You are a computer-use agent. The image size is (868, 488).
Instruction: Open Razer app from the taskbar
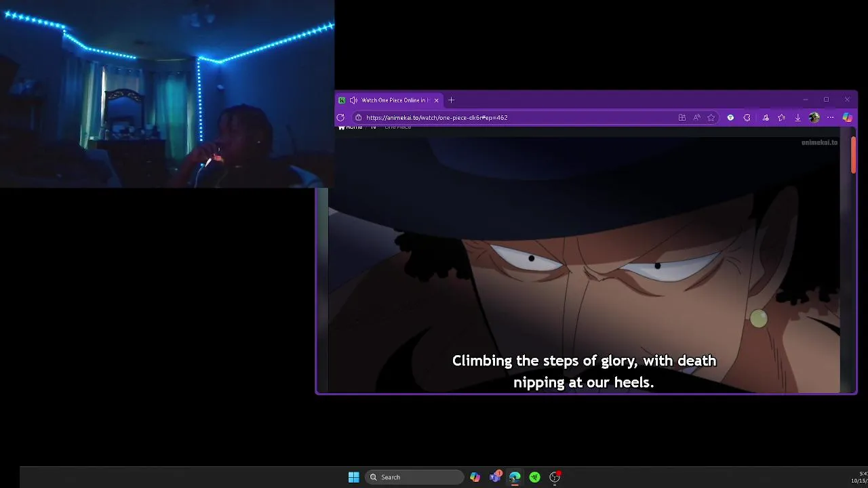(534, 477)
